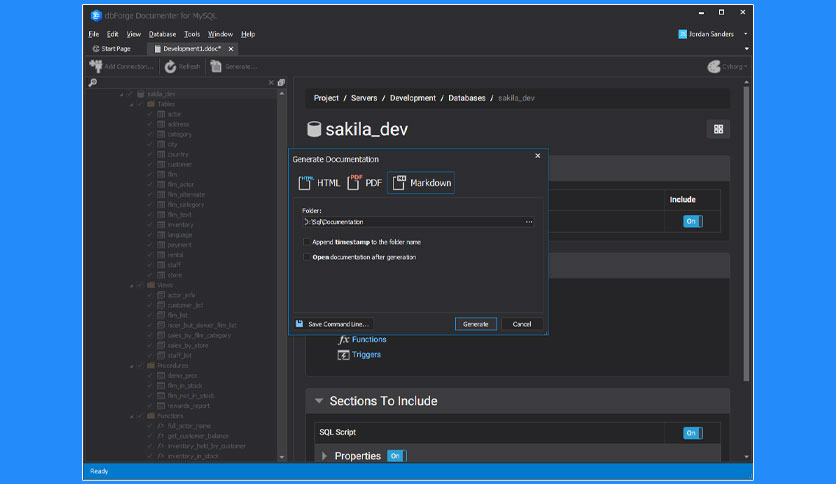This screenshot has width=836, height=484.
Task: Click the Triggers icon
Action: click(x=343, y=355)
